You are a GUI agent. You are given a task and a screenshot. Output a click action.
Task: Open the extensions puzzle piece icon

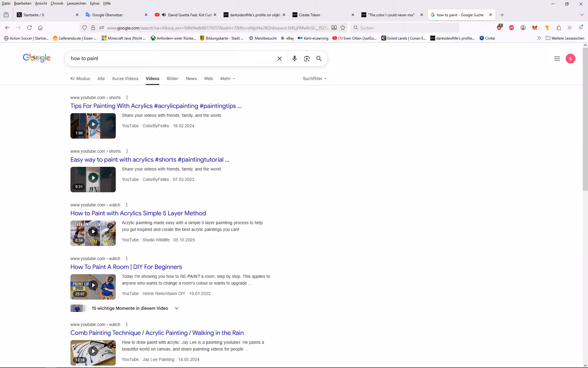point(559,28)
